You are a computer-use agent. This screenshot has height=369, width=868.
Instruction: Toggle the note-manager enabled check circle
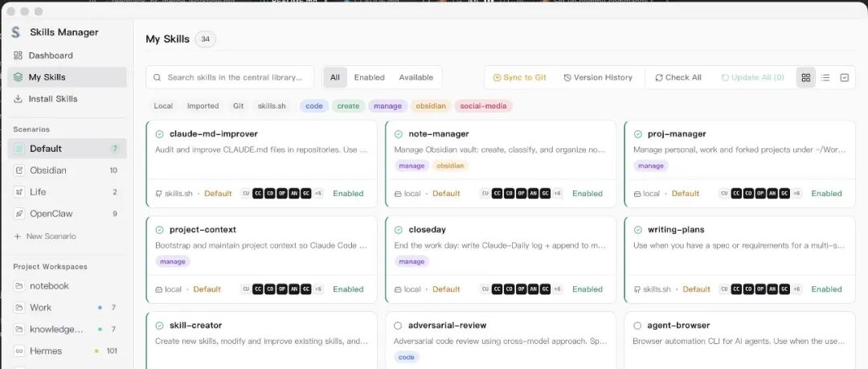(x=399, y=134)
